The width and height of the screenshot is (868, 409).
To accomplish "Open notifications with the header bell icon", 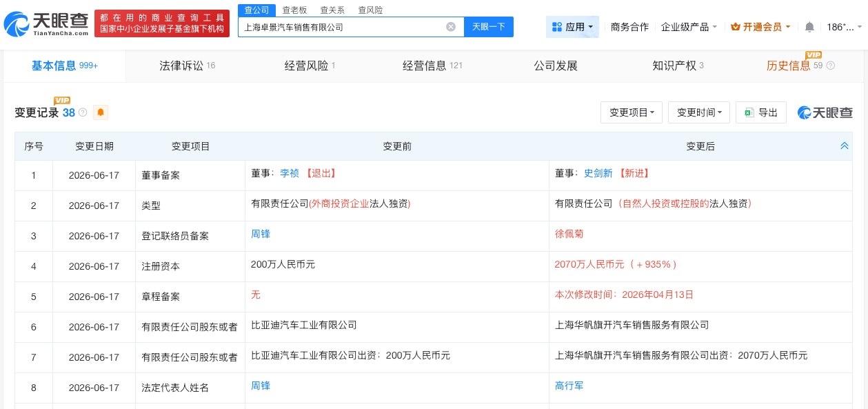I will point(809,27).
